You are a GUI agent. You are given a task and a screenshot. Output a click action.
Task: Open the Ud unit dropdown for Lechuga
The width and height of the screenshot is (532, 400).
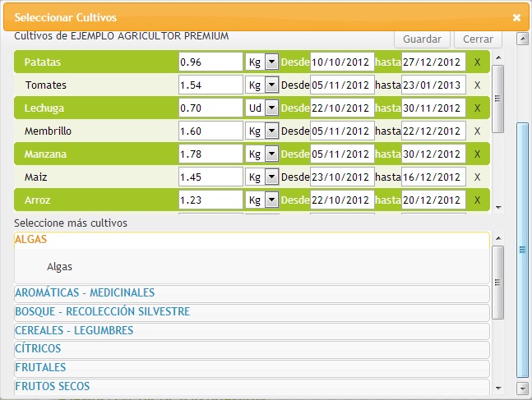(271, 108)
